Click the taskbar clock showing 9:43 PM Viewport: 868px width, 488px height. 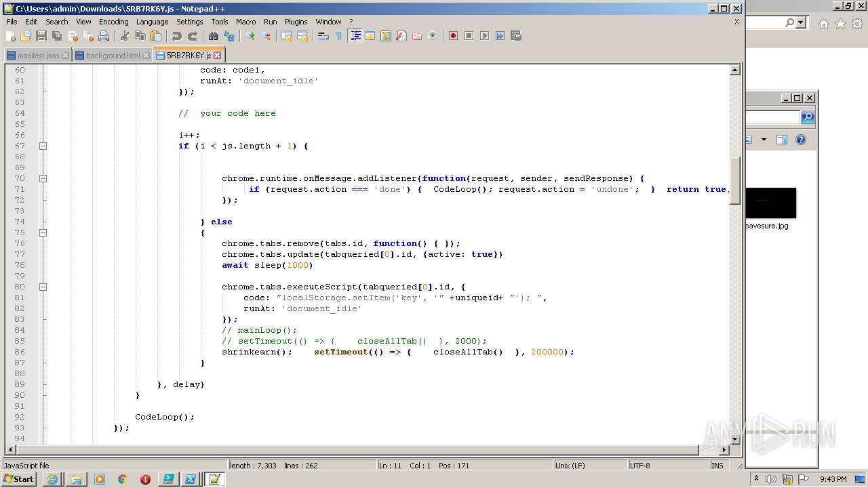[833, 479]
